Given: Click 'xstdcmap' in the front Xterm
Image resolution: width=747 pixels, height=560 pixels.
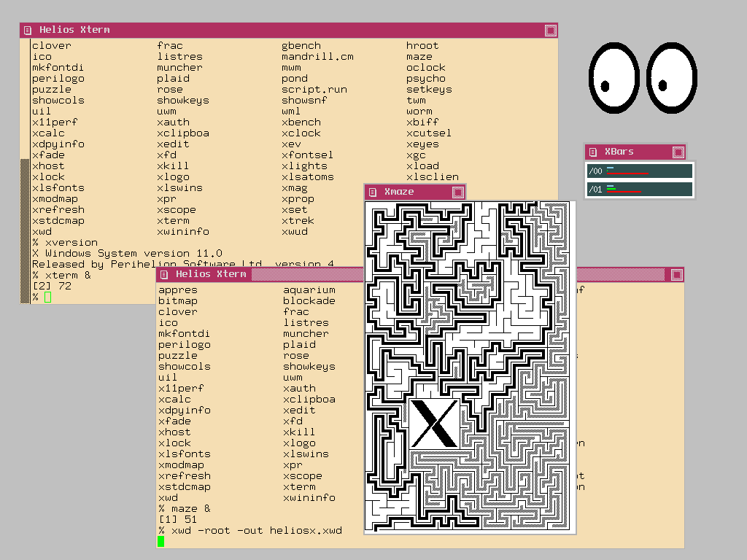Looking at the screenshot, I should (185, 487).
